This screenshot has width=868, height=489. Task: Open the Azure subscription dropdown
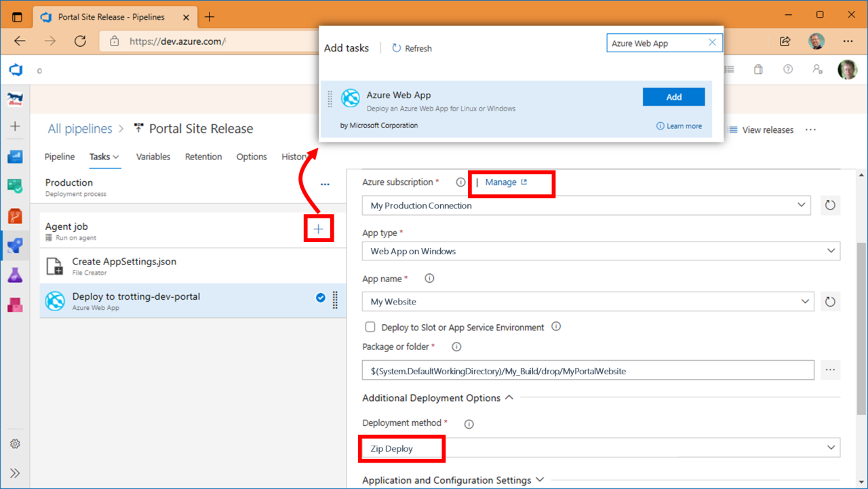pyautogui.click(x=587, y=206)
